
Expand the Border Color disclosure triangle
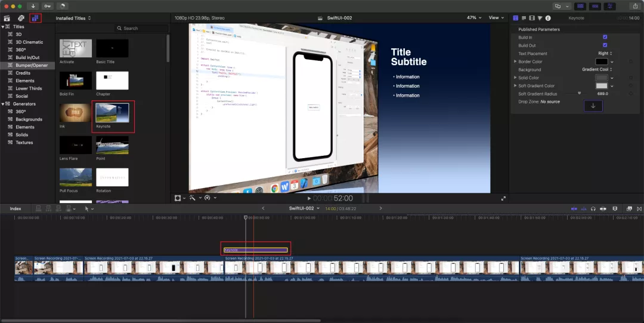pos(515,61)
